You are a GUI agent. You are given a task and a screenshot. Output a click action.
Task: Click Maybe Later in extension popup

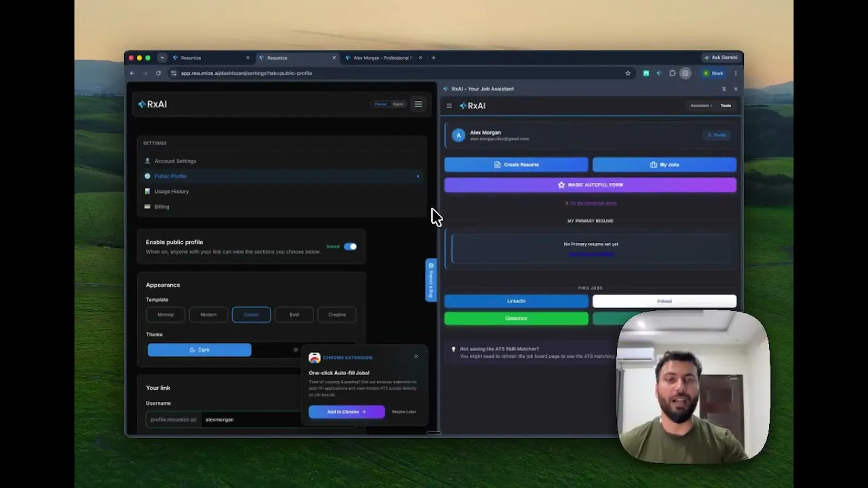404,412
